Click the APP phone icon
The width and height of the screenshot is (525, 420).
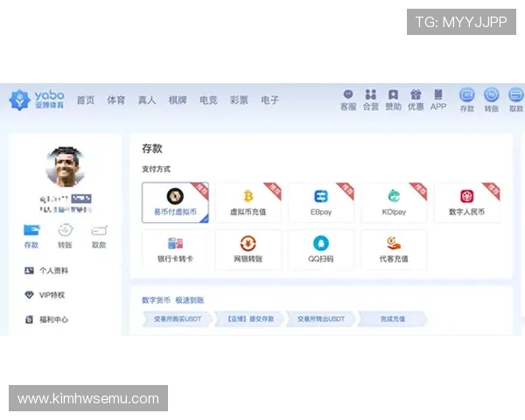[x=438, y=94]
